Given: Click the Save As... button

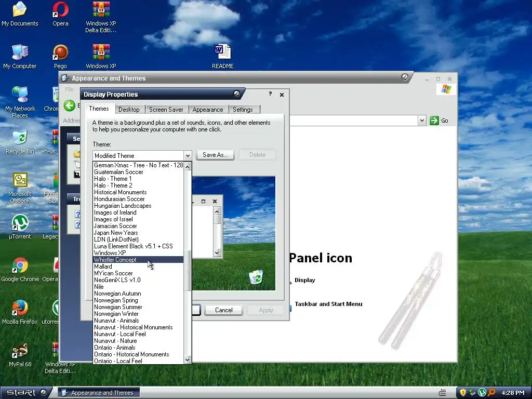Looking at the screenshot, I should point(215,155).
